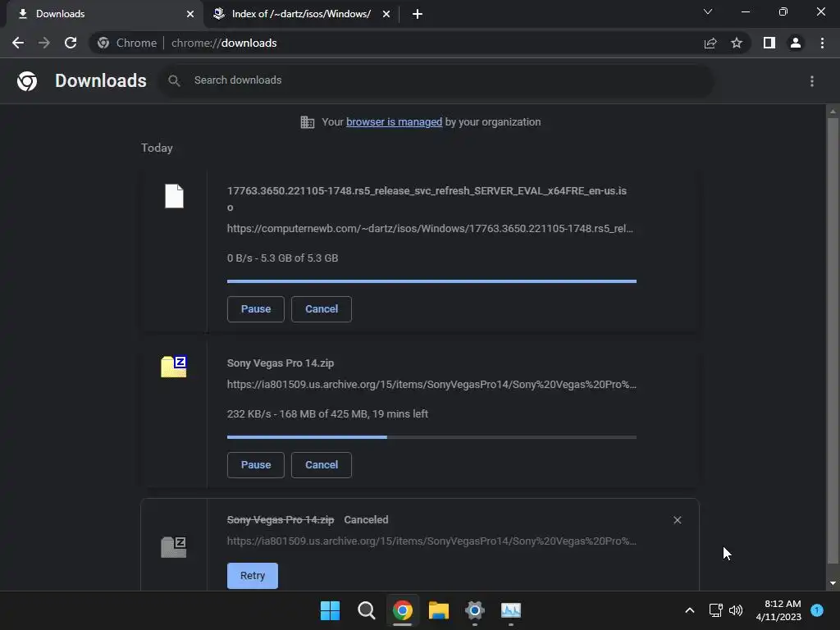Open Chrome's three-dot main menu

[x=822, y=43]
